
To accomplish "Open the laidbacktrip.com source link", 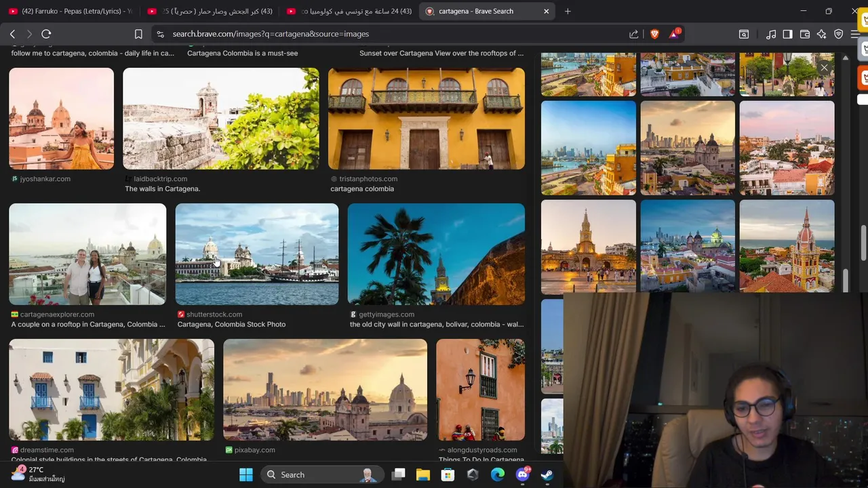I will (x=160, y=179).
